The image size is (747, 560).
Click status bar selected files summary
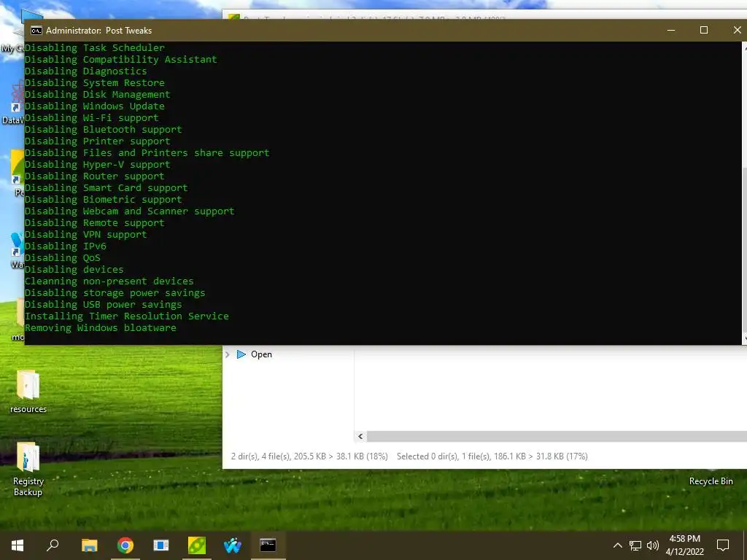click(x=492, y=456)
